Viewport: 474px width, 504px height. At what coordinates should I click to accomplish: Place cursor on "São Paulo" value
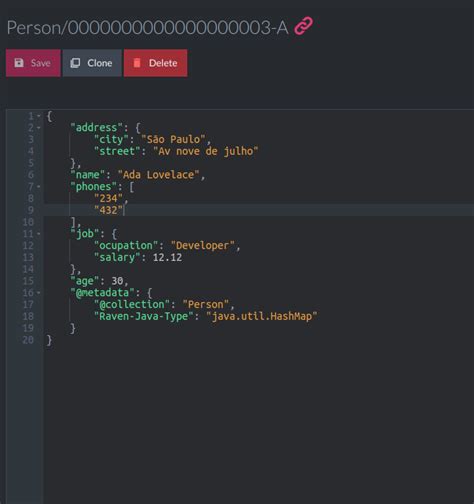[x=173, y=139]
